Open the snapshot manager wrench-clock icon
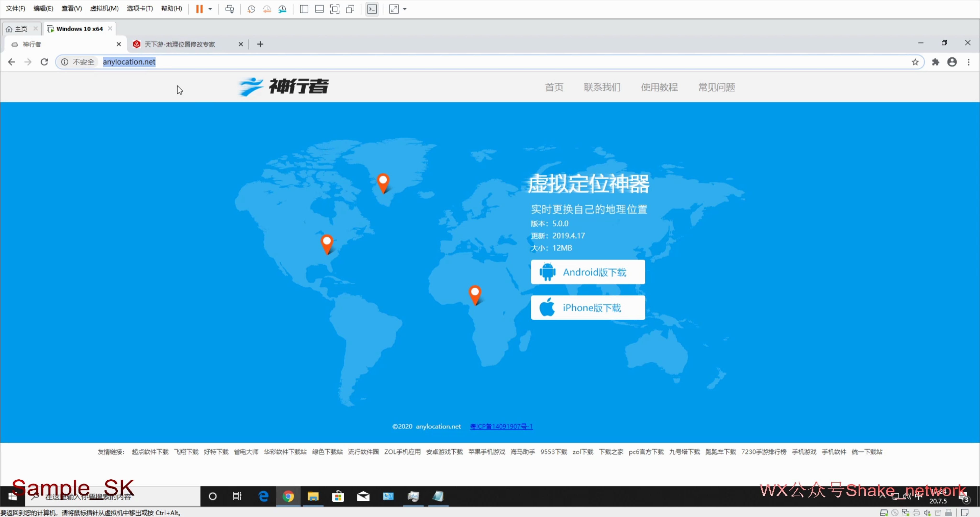This screenshot has width=980, height=517. (282, 9)
